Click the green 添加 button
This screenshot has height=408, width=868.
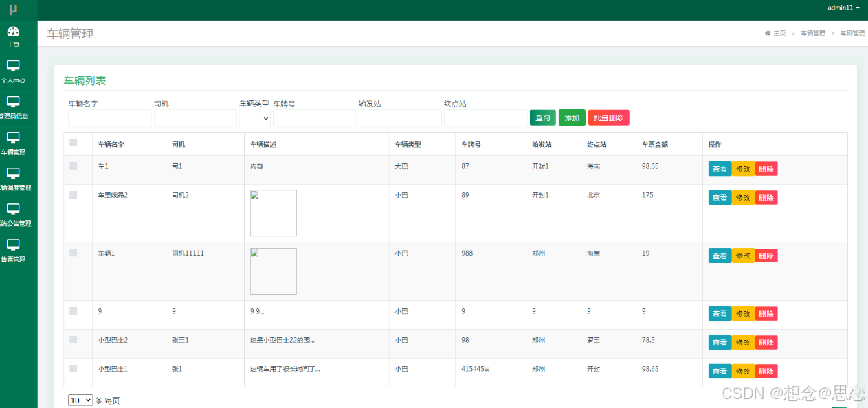pos(572,117)
